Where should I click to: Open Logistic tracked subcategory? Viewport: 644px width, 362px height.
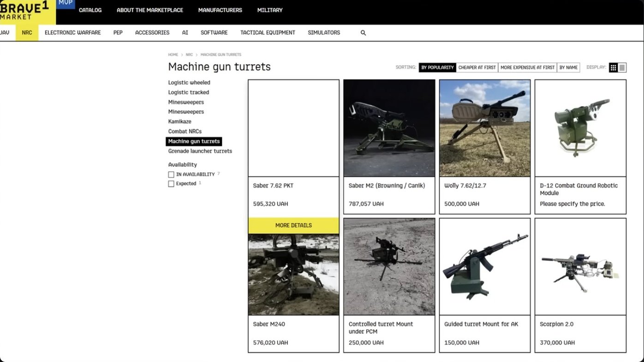click(x=189, y=92)
